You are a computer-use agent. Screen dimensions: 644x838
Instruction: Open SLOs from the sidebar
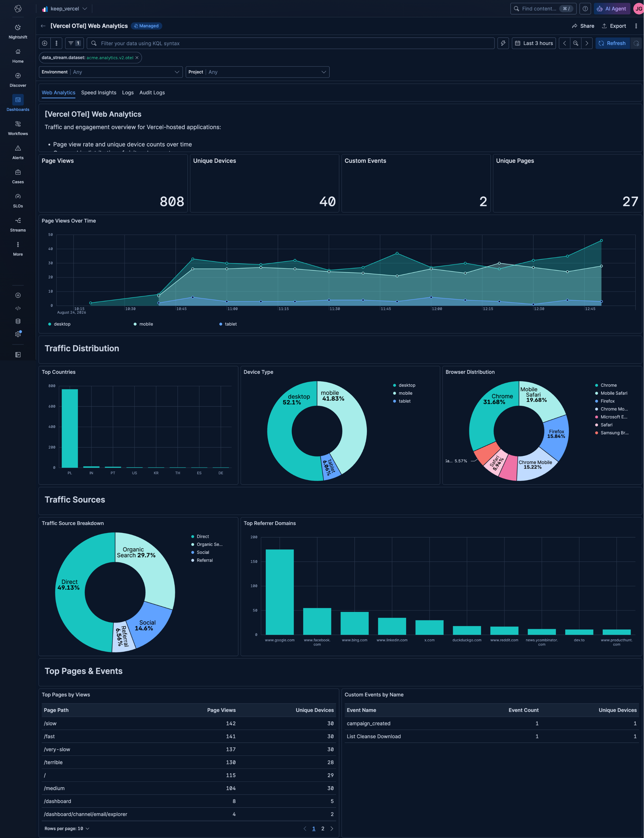tap(18, 201)
